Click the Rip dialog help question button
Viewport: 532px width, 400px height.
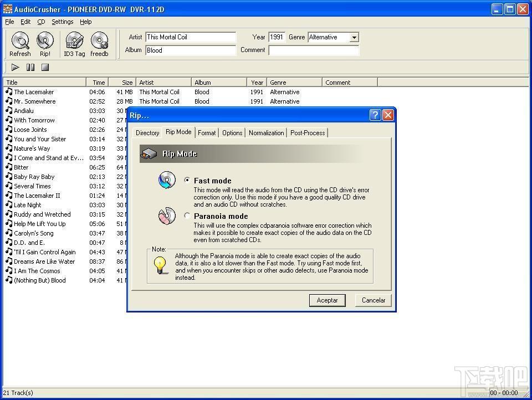(x=375, y=115)
